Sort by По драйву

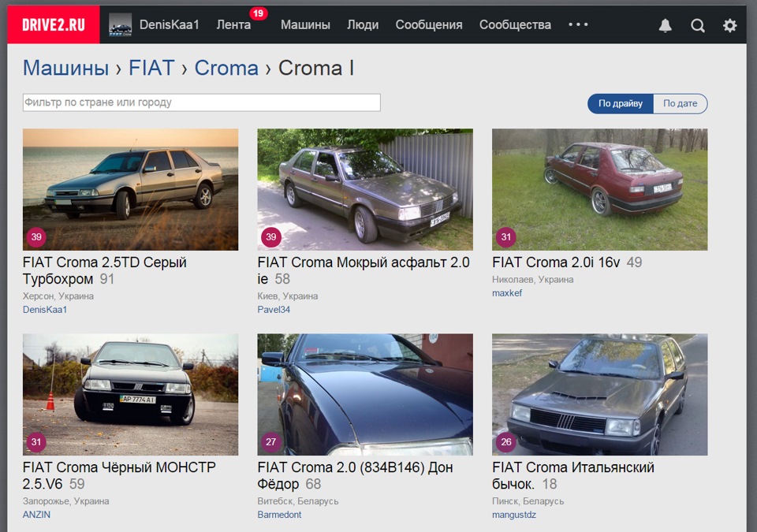(621, 103)
